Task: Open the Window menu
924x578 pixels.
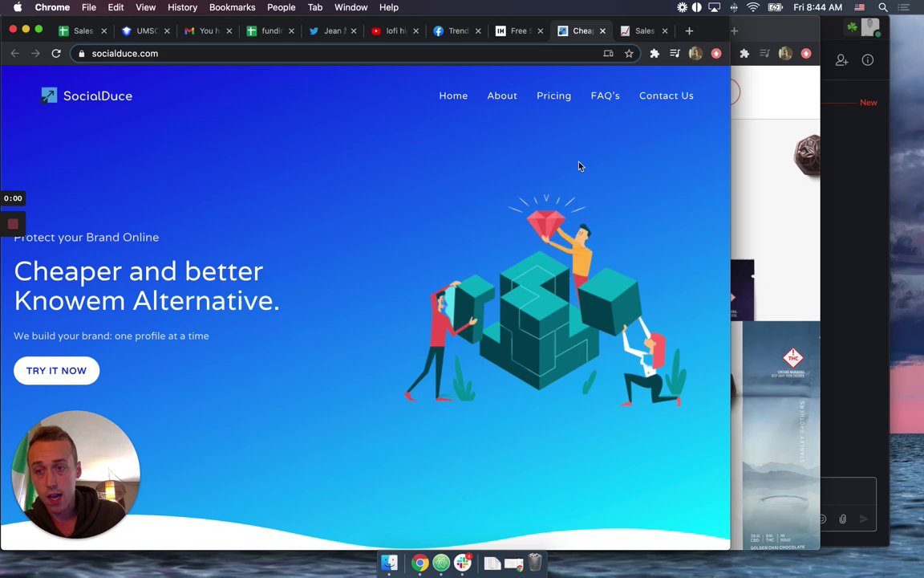Action: point(351,7)
